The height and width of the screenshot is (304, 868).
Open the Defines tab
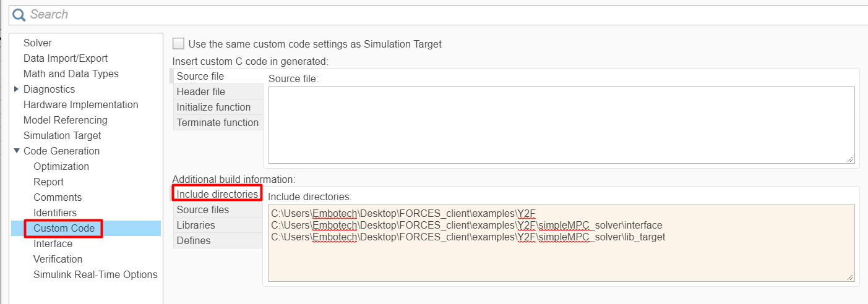[194, 240]
